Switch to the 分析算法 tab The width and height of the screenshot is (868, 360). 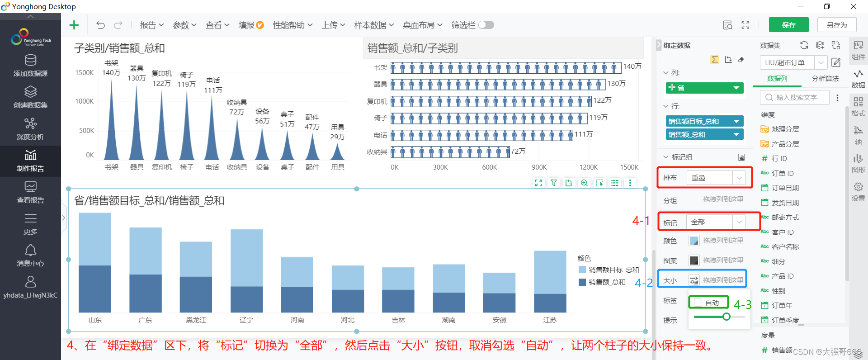825,78
